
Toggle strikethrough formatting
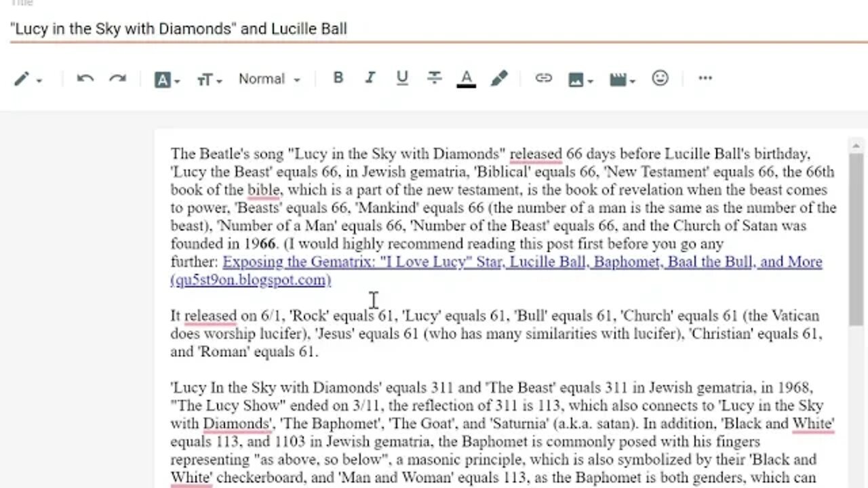(x=434, y=78)
